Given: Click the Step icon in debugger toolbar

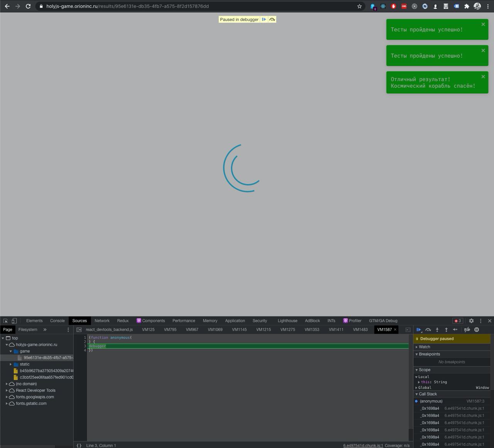Looking at the screenshot, I should coord(455,330).
